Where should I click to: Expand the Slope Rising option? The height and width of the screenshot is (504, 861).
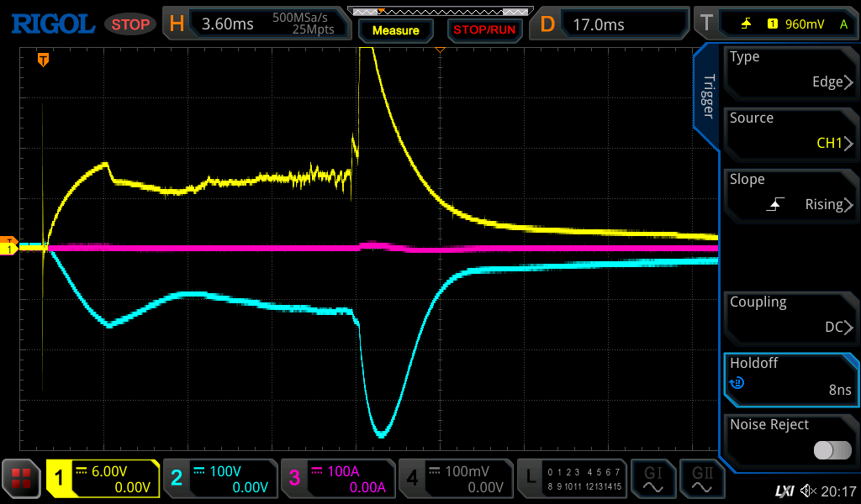(x=790, y=193)
